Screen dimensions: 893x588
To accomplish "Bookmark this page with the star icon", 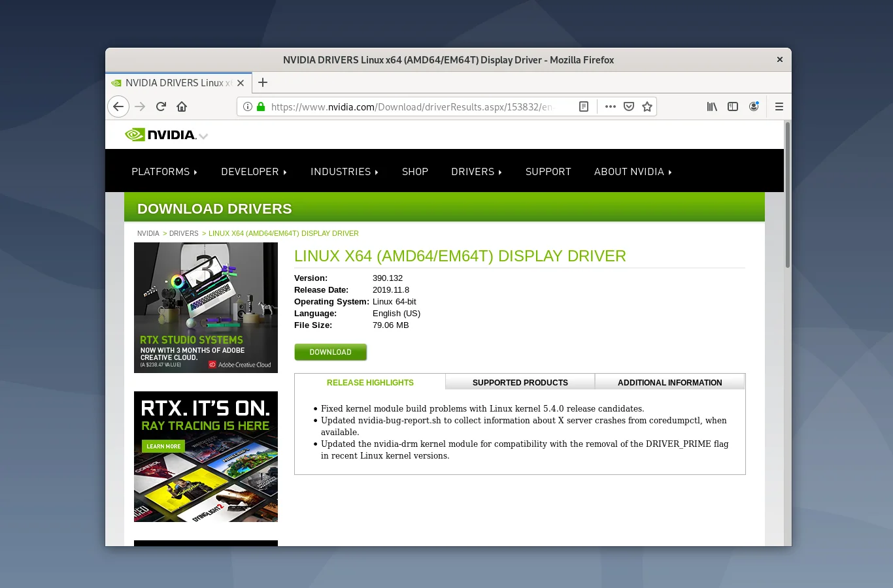I will pyautogui.click(x=647, y=106).
